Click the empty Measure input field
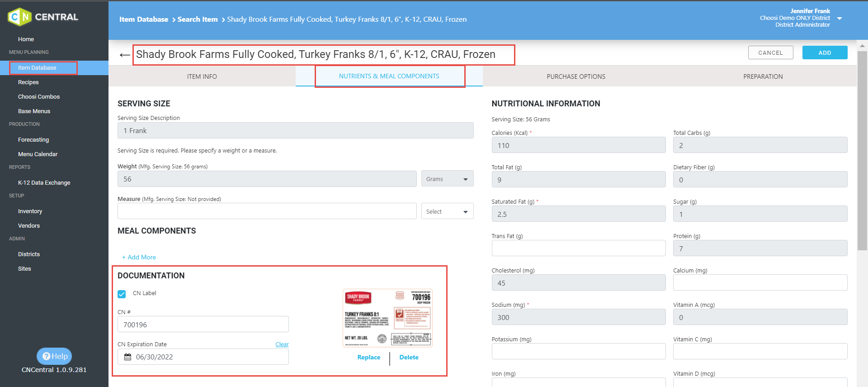 coord(267,211)
